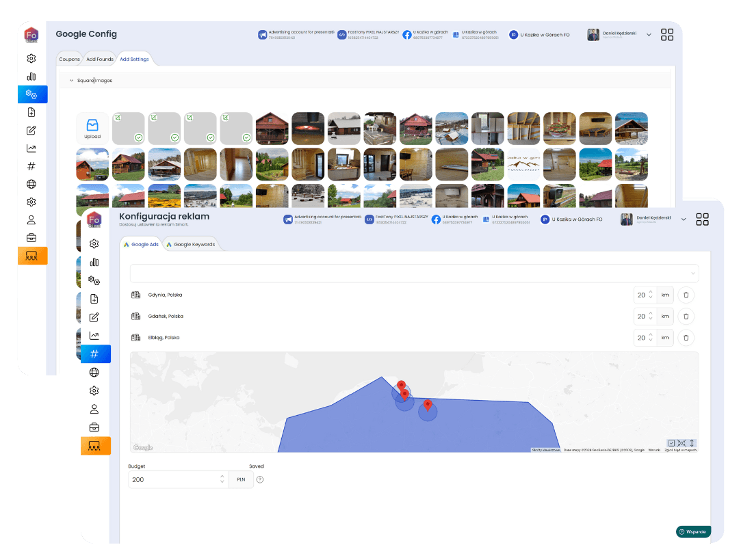Click Daniel Kędzierski avatar in front header
This screenshot has height=560, width=739.
tap(626, 219)
